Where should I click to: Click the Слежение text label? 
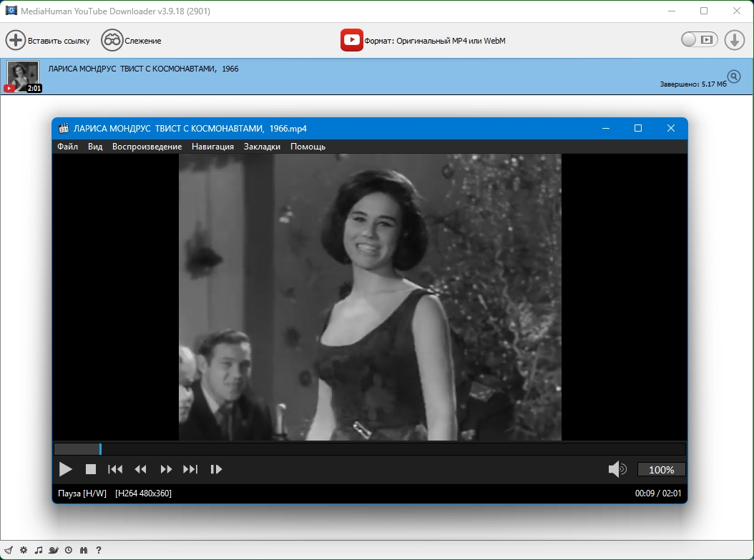tap(143, 41)
